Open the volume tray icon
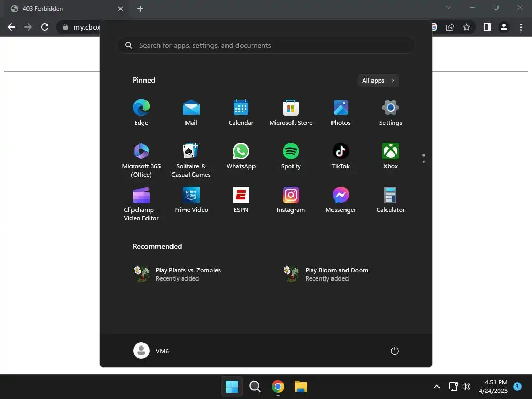Image resolution: width=532 pixels, height=399 pixels. pos(466,387)
